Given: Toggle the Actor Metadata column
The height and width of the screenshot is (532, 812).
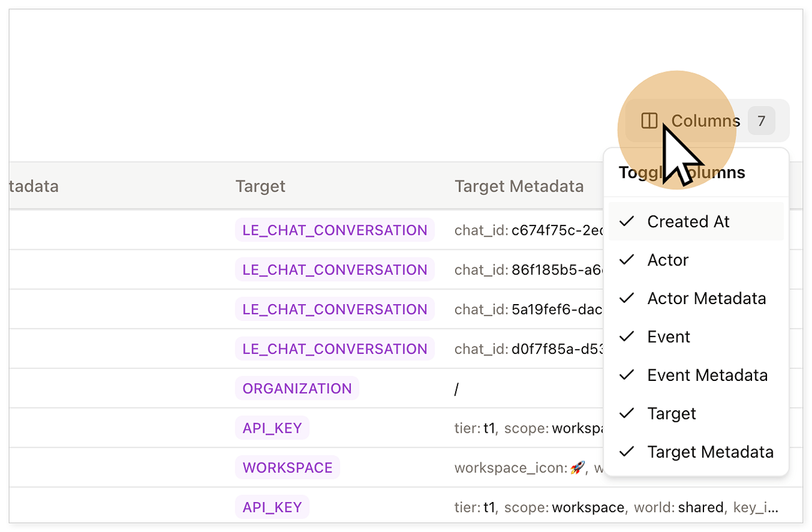Looking at the screenshot, I should [696, 298].
